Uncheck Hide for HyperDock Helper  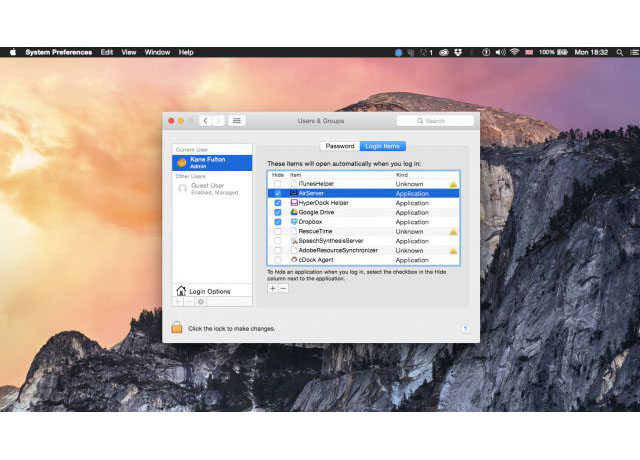click(x=278, y=203)
